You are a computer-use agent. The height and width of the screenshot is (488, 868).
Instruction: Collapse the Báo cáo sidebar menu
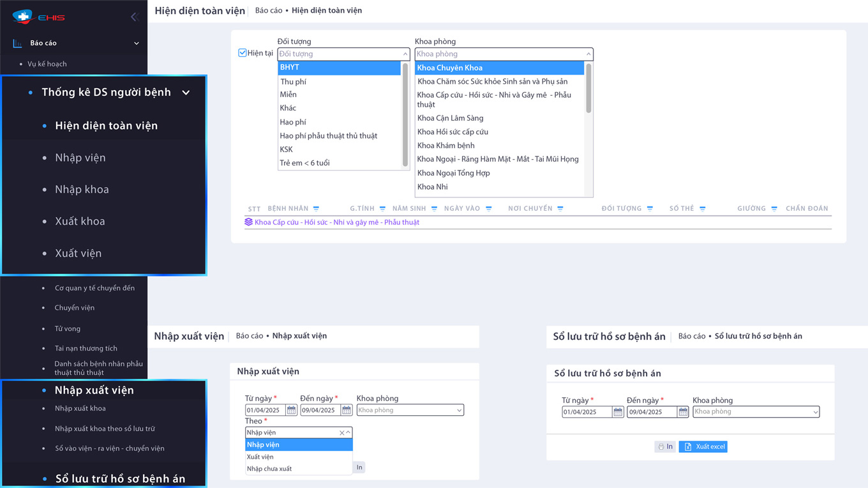coord(136,43)
